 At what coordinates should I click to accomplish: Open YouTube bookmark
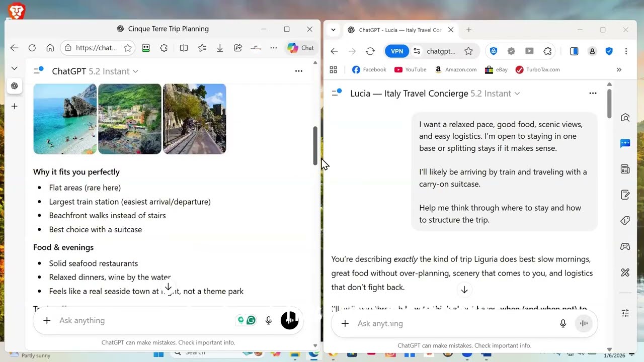(410, 70)
